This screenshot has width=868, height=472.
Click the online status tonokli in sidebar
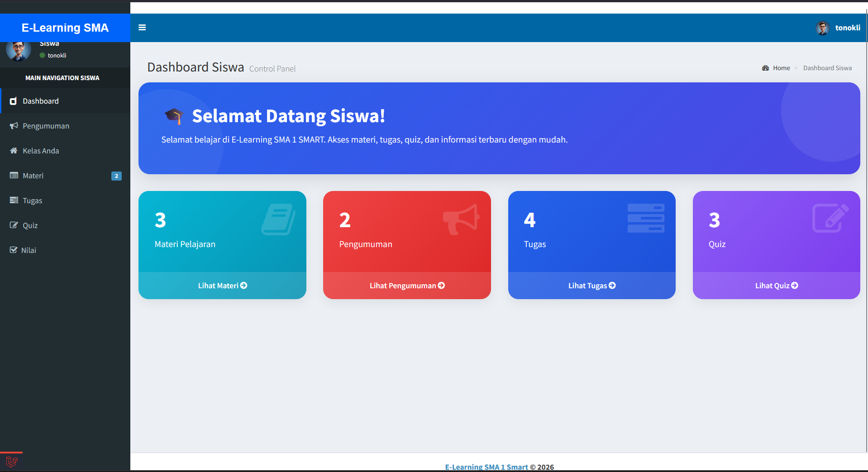point(52,55)
